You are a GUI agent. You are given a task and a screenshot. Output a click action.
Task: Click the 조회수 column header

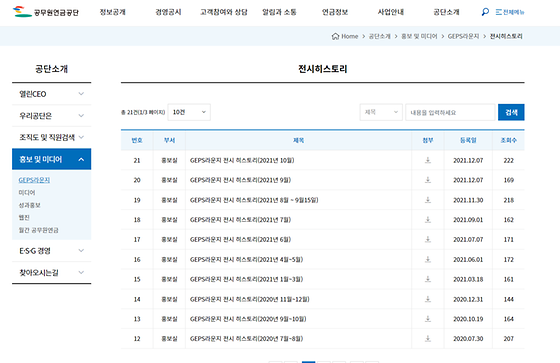(509, 140)
